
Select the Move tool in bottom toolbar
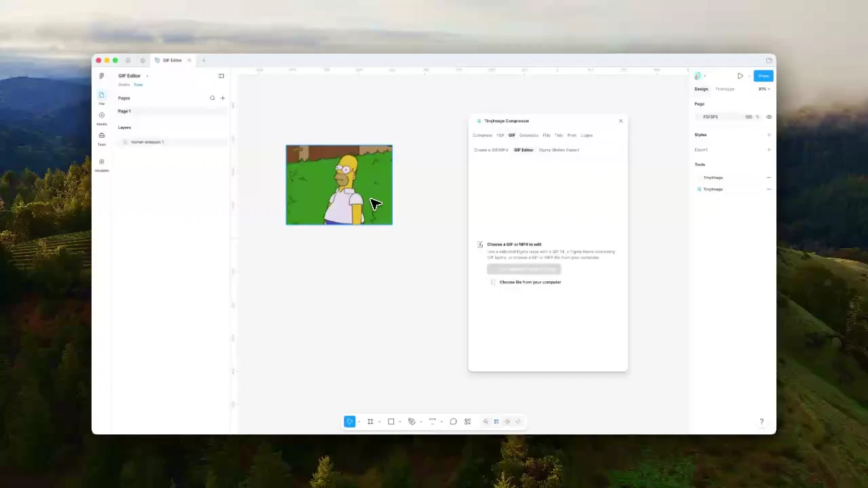click(x=349, y=422)
